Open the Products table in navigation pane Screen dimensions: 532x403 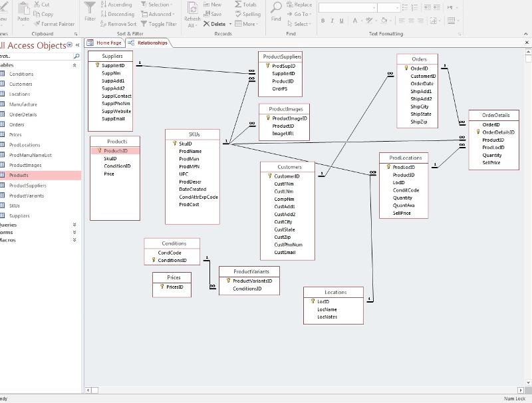(19, 176)
